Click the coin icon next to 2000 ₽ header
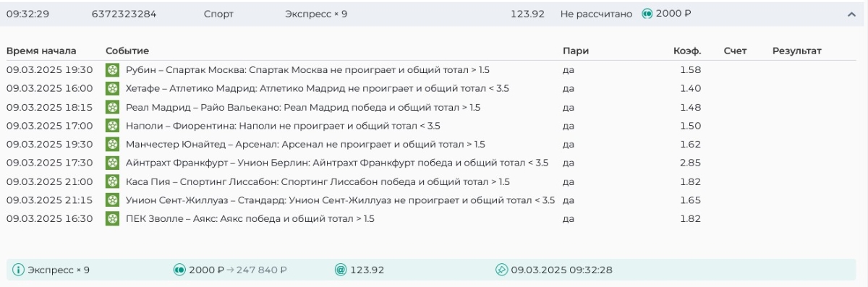Screen dimensions: 868x287 (647, 14)
